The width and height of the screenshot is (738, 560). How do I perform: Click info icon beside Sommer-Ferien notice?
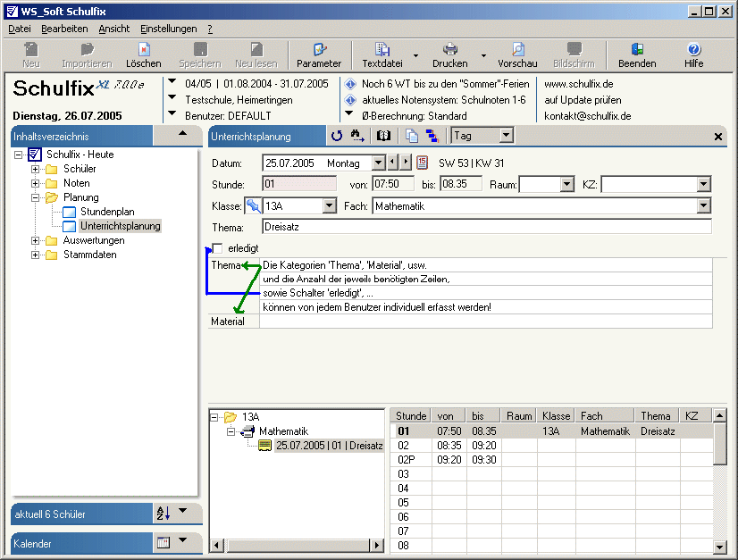click(350, 84)
